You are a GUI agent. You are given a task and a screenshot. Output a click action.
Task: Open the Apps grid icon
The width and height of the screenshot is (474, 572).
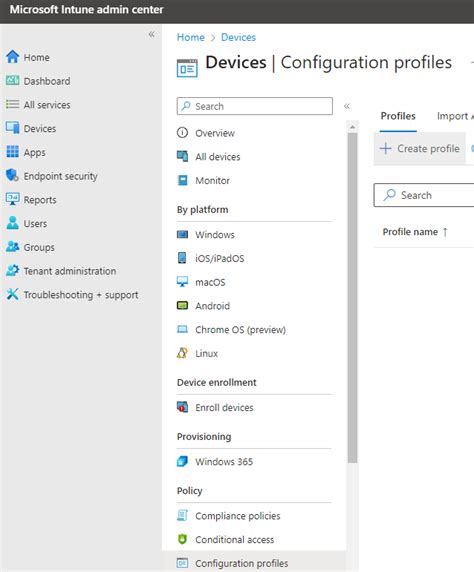(12, 151)
